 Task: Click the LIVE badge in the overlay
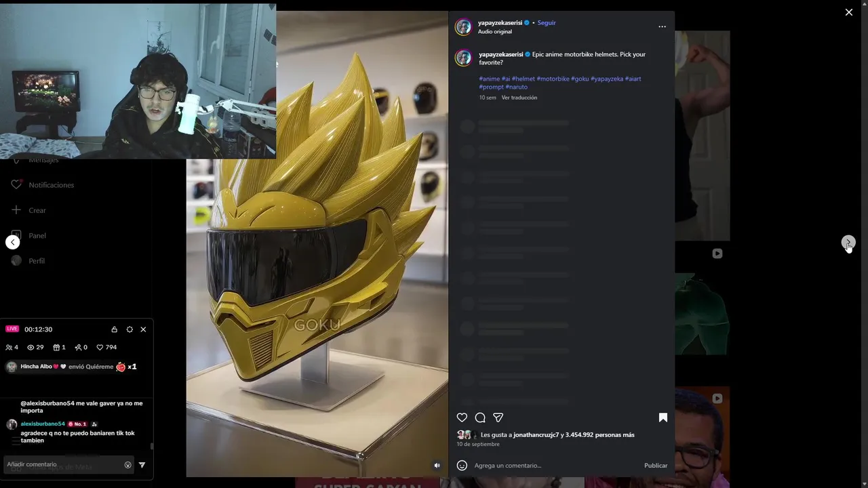coord(12,329)
